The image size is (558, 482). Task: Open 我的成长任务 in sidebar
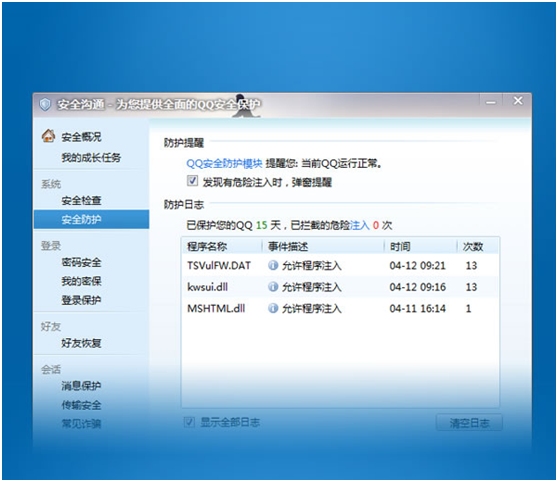(x=91, y=157)
